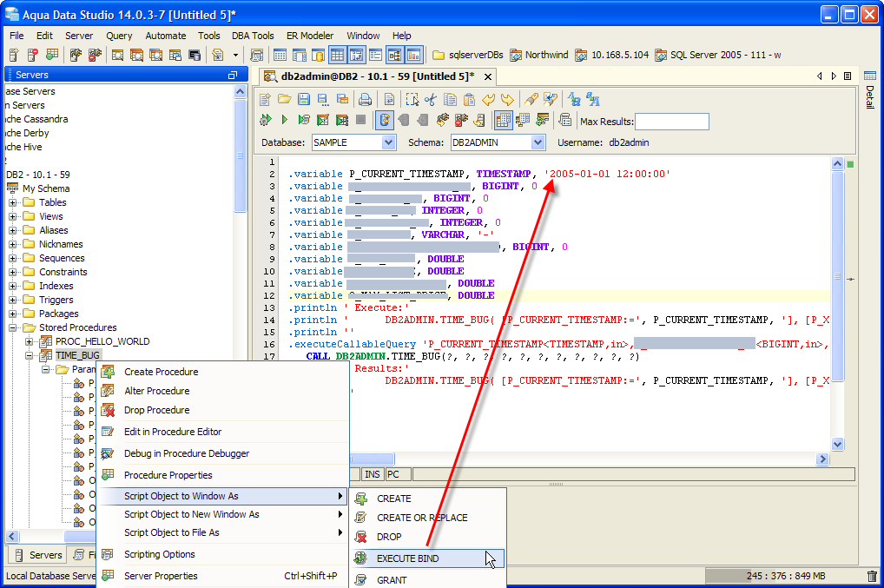The image size is (884, 588).
Task: Click the new script icon in editor toolbar
Action: pyautogui.click(x=265, y=100)
